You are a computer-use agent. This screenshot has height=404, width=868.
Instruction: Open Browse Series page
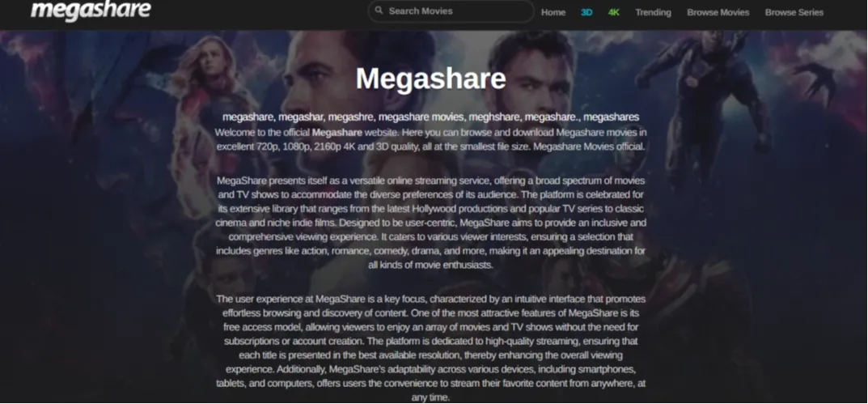pyautogui.click(x=794, y=12)
